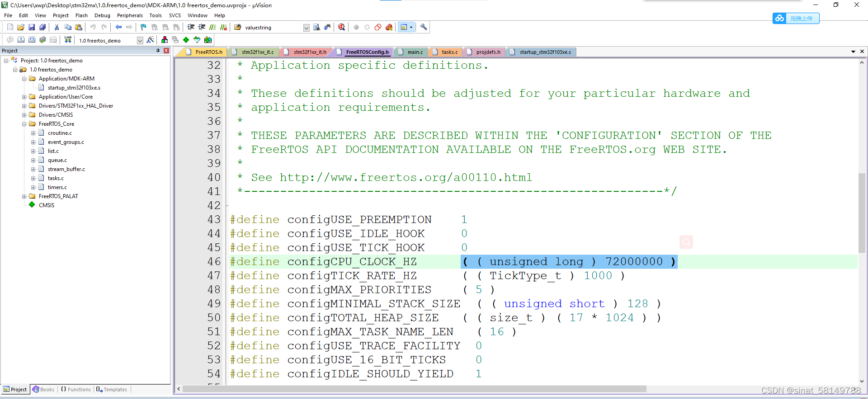Start the debug session
Viewport: 868px width, 399px height.
(x=342, y=27)
